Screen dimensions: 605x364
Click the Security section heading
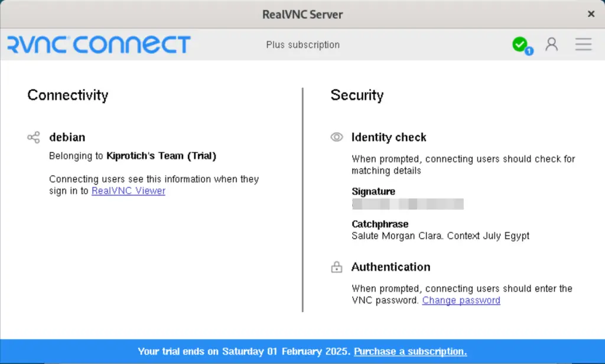tap(357, 95)
